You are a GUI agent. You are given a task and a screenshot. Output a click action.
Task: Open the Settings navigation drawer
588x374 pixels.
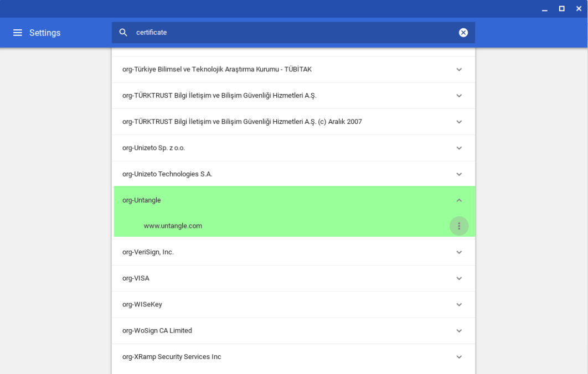tap(18, 33)
